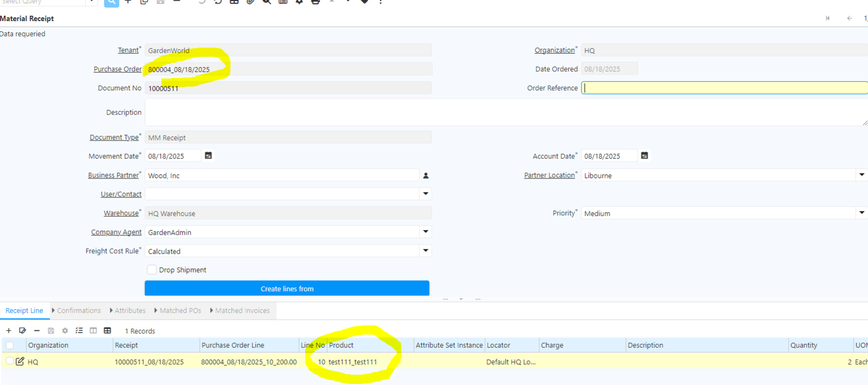
Task: Delete receipt line with minus icon
Action: pos(37,331)
